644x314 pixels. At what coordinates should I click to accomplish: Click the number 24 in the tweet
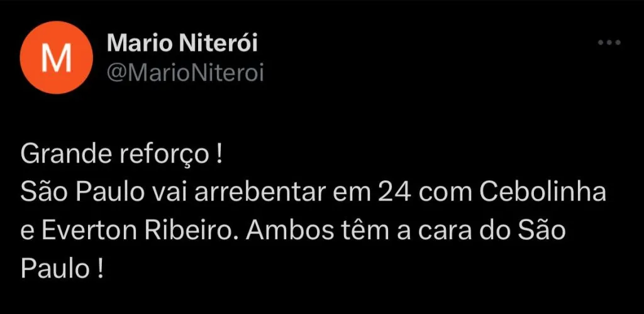395,193
